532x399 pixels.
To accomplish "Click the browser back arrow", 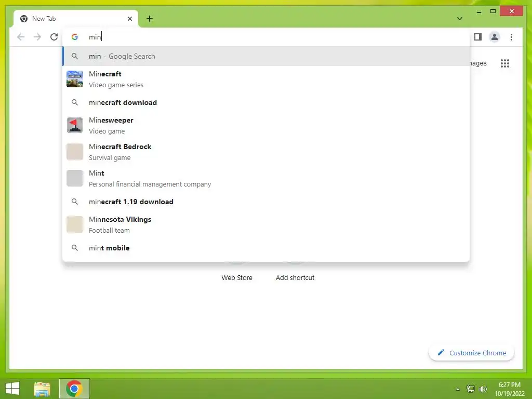I will point(21,37).
